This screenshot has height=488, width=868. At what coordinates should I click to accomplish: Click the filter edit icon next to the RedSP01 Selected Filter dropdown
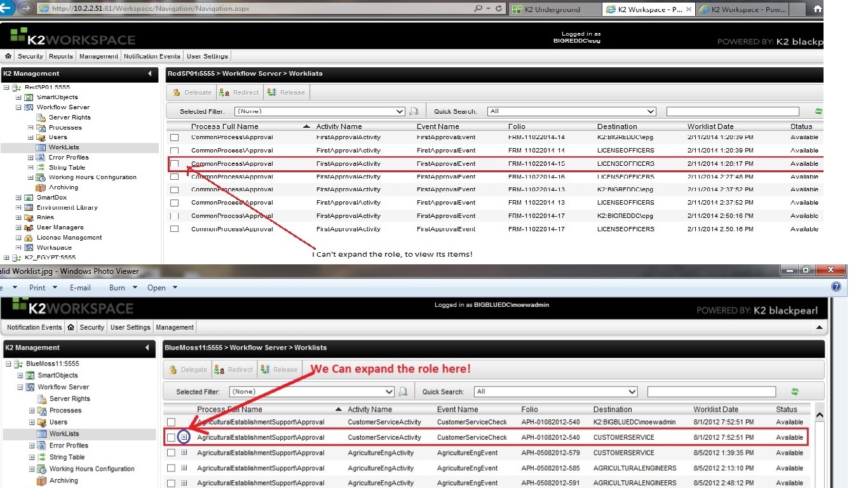414,111
